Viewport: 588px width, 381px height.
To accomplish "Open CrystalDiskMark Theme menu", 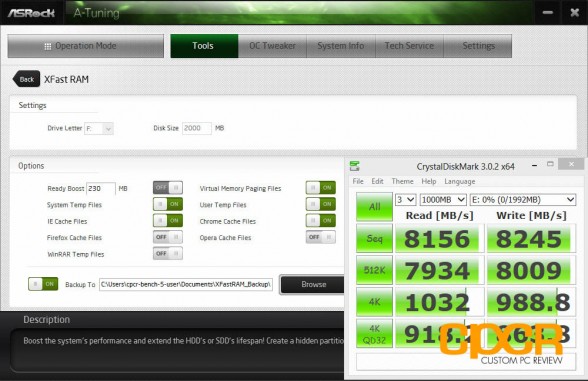I will [x=402, y=182].
